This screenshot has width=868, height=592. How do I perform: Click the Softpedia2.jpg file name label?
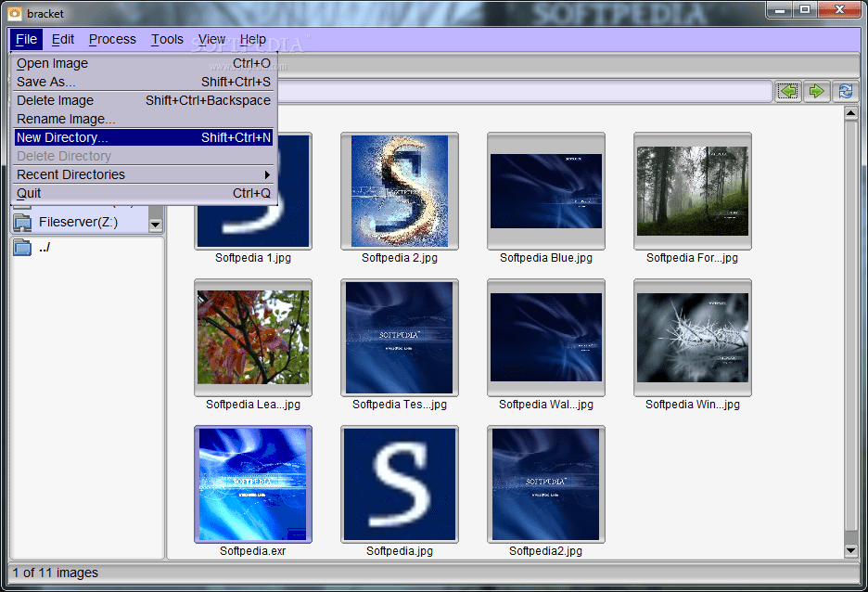click(546, 551)
